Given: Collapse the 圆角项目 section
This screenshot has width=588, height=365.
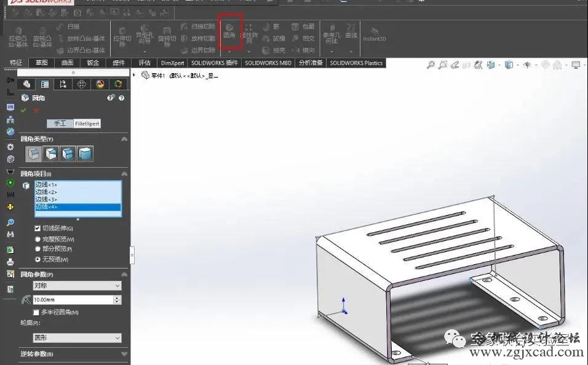Looking at the screenshot, I should click(x=124, y=174).
